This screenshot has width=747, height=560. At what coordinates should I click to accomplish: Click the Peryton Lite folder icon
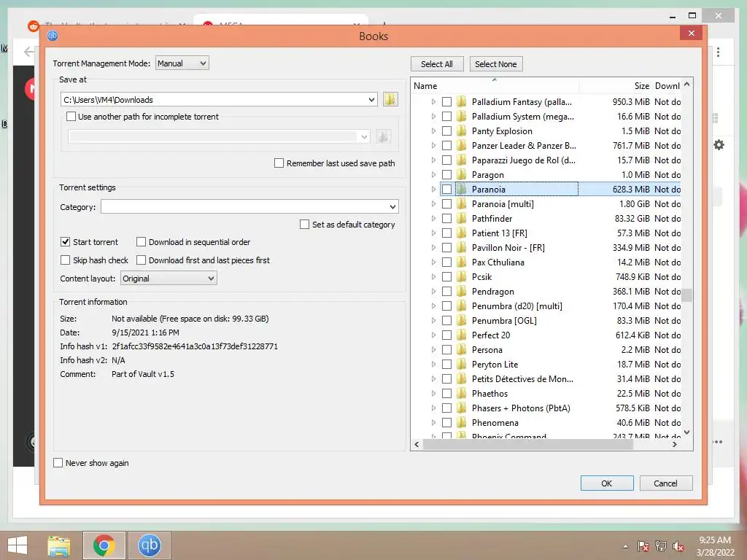[x=461, y=365]
